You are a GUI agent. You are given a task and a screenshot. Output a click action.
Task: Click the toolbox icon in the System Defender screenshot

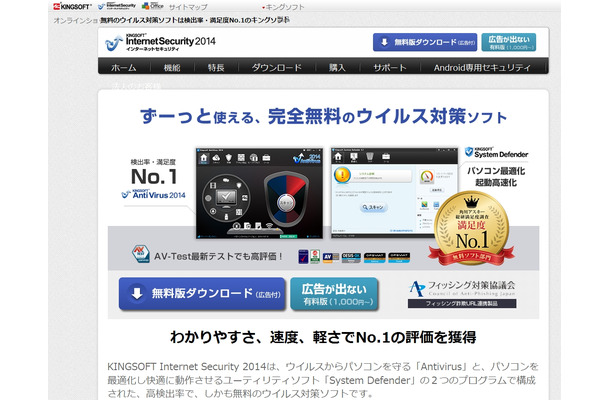(x=386, y=156)
